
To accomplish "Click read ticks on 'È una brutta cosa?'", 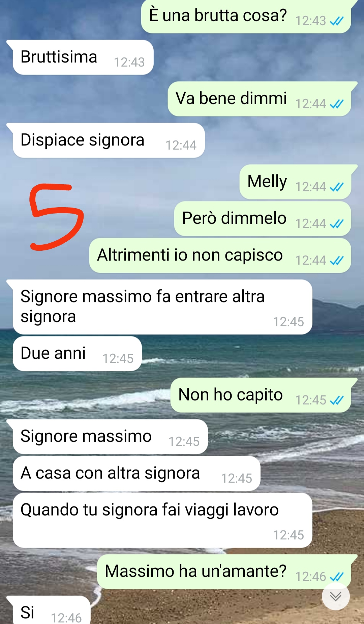I will [337, 21].
